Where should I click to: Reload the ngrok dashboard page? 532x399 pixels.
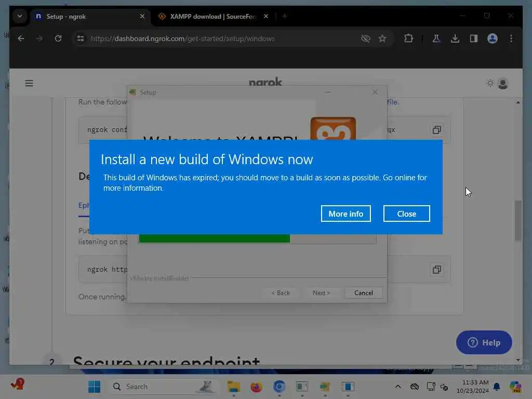coord(58,38)
